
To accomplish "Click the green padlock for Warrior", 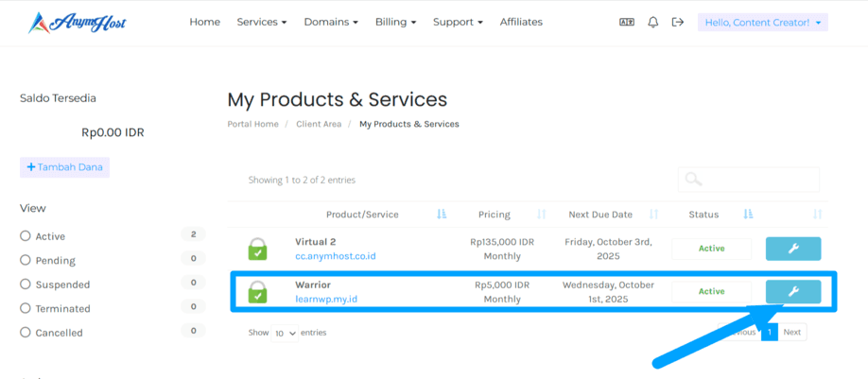I will (257, 292).
